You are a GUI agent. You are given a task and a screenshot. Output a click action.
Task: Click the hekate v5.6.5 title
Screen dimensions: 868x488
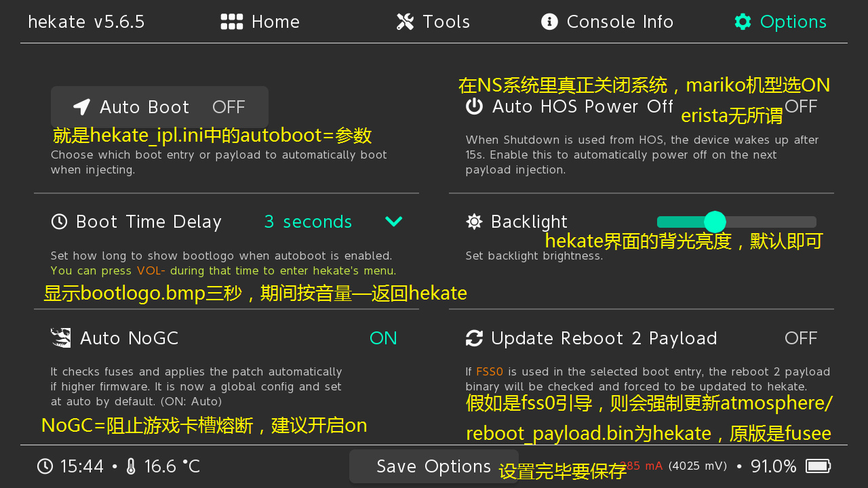pos(86,22)
